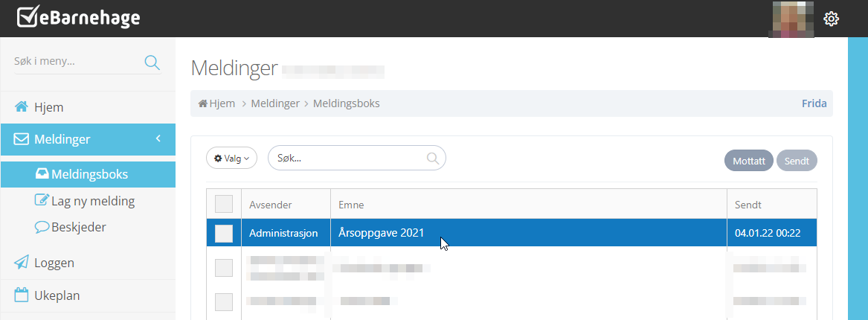Click the Hjem house icon in the sidebar
The width and height of the screenshot is (868, 320).
21,107
